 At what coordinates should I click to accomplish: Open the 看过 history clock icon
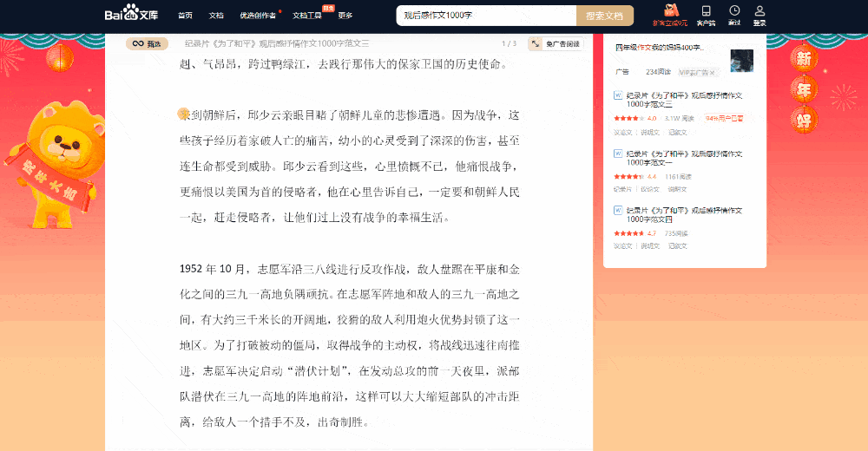(734, 15)
